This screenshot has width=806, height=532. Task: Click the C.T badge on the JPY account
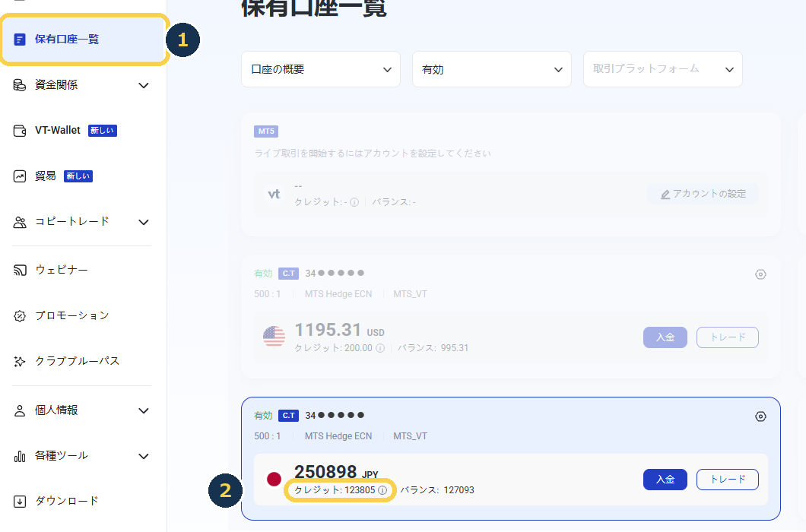(x=288, y=416)
